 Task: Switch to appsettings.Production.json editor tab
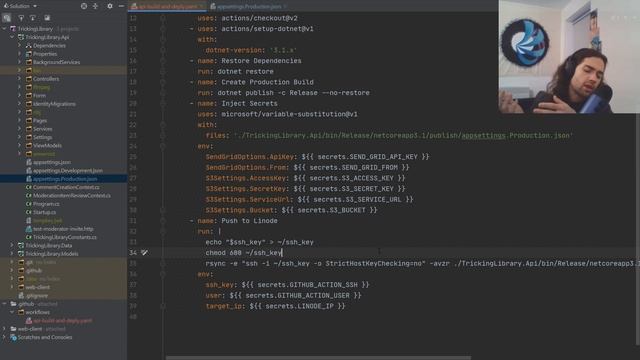pos(248,6)
